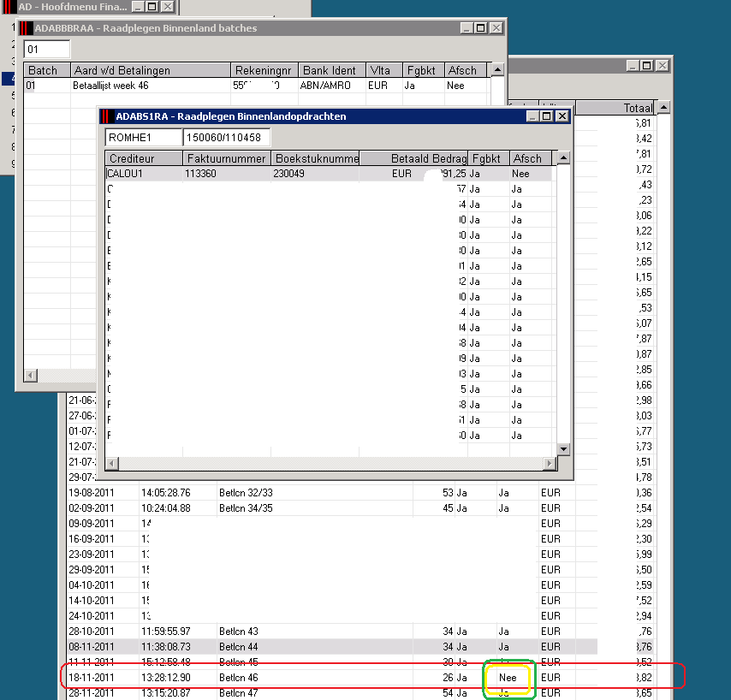
Task: Click left arrow of Binnenlandopdrachten horizontal scrollbar
Action: (112, 463)
